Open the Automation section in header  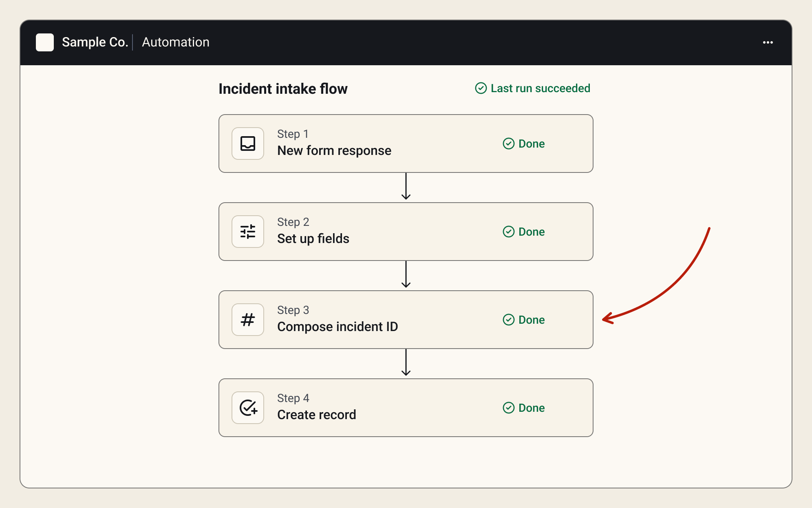point(176,42)
